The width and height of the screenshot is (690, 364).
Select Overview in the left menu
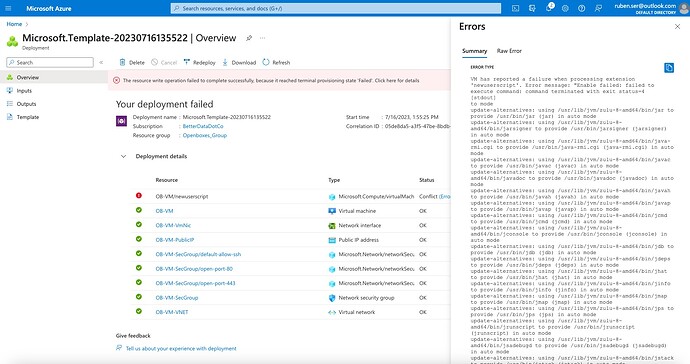click(54, 77)
